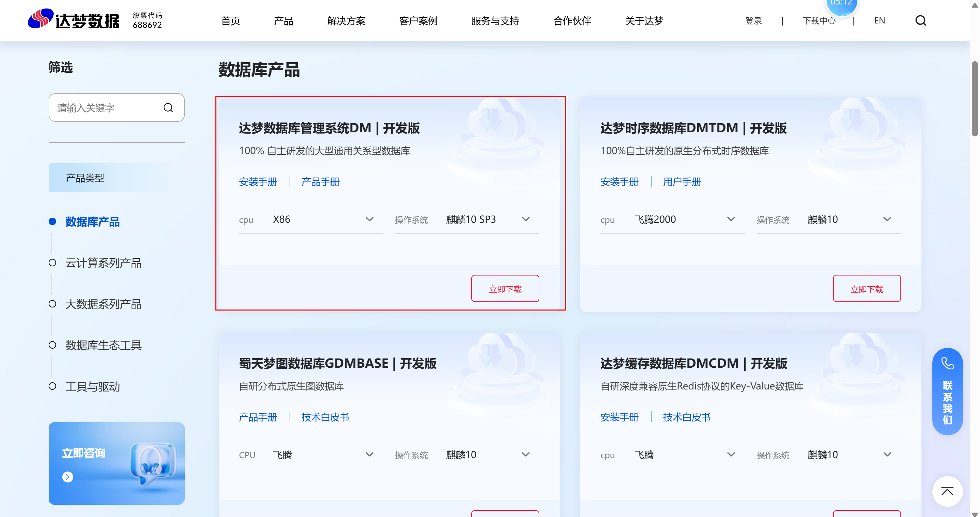Screen dimensions: 980x517
Task: Go to 下载中心
Action: tap(819, 21)
